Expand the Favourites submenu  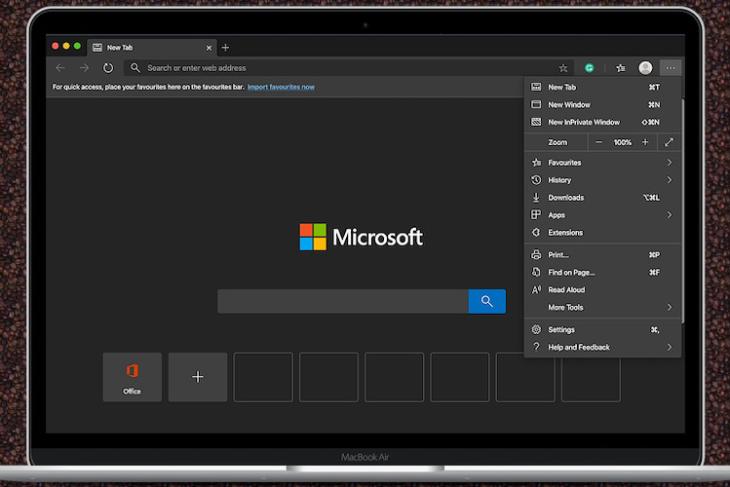pos(602,162)
